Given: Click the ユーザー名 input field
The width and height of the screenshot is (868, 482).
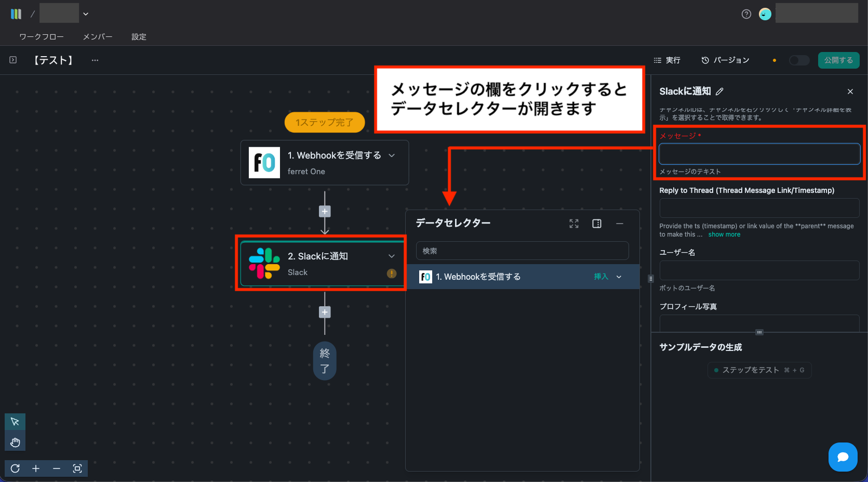Looking at the screenshot, I should tap(759, 270).
